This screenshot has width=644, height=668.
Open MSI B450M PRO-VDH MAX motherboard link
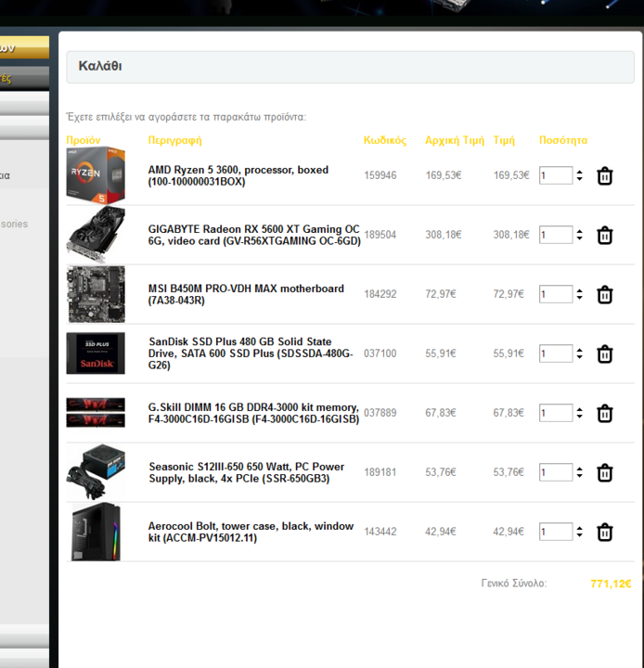tap(246, 294)
